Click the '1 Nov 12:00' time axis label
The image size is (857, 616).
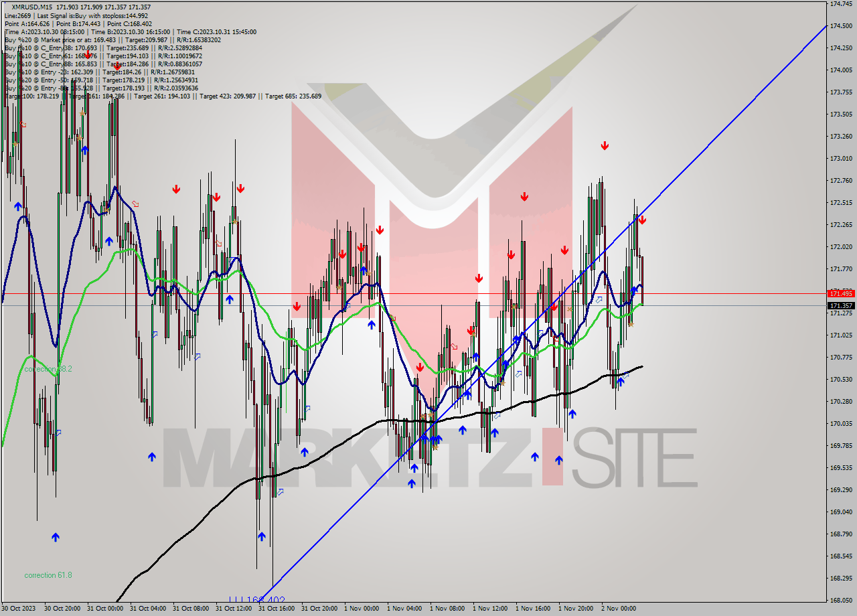(491, 609)
